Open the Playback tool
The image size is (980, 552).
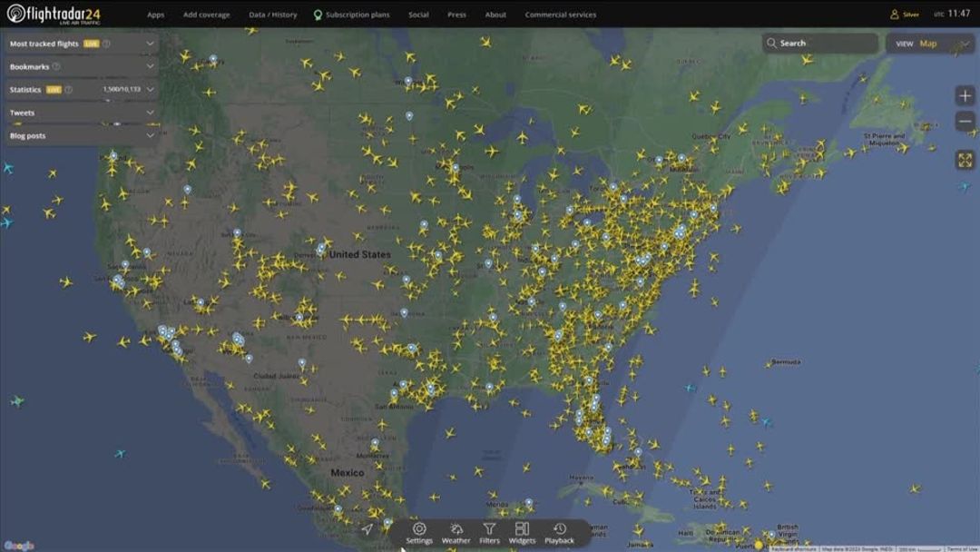[559, 533]
